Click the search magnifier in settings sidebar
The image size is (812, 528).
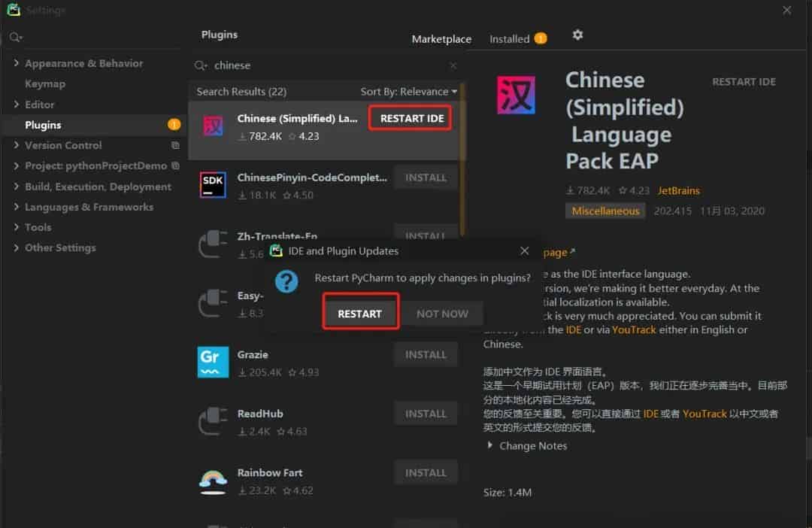(16, 37)
